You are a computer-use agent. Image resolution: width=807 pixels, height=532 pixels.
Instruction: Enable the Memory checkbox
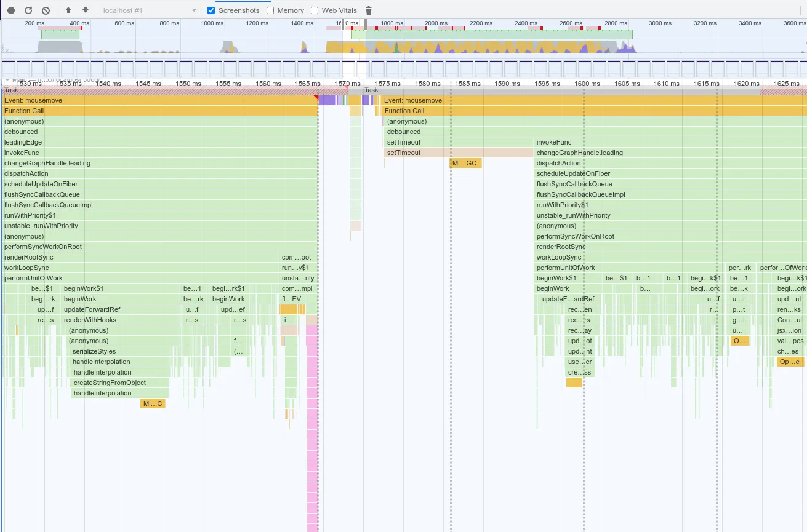[270, 10]
